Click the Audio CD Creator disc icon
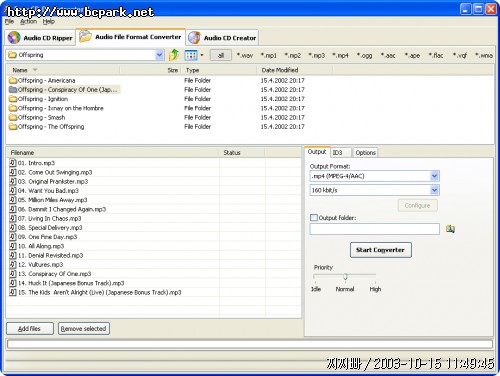The width and height of the screenshot is (500, 376). [194, 38]
